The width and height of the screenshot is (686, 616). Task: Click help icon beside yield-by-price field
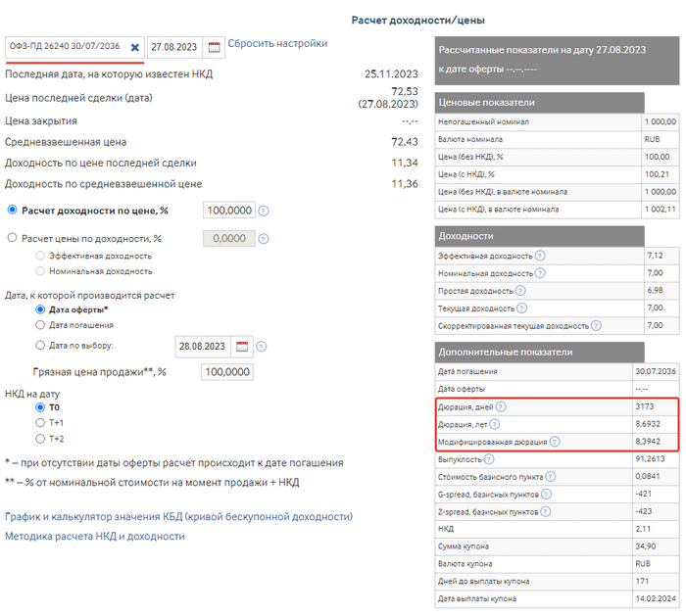coord(264,211)
